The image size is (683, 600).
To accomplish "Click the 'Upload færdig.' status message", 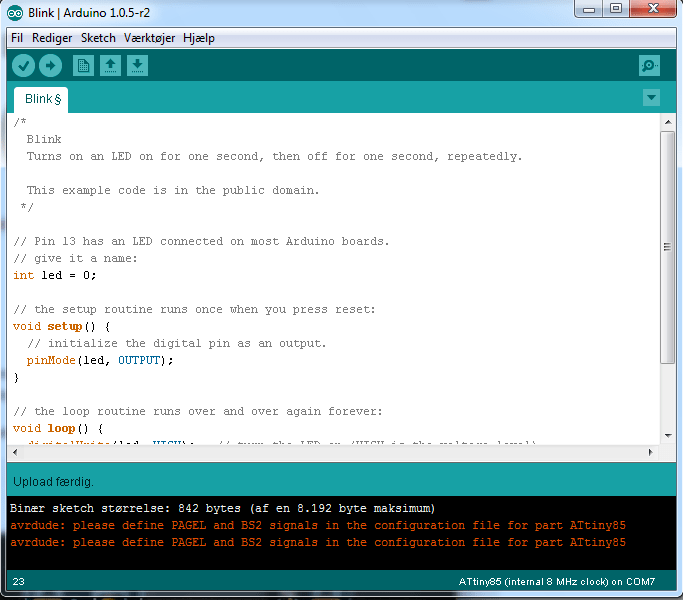I will (53, 482).
